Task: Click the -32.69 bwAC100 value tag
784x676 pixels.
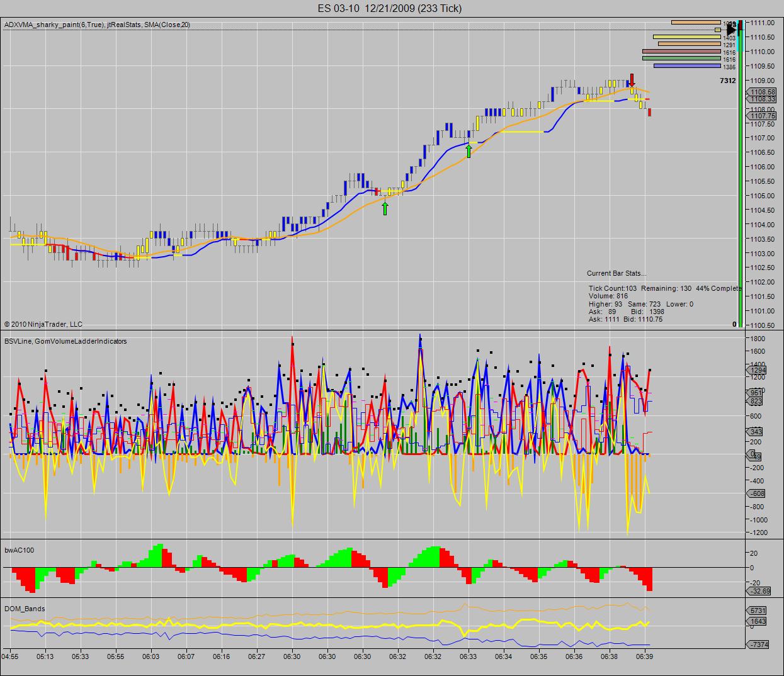Action: pos(759,591)
